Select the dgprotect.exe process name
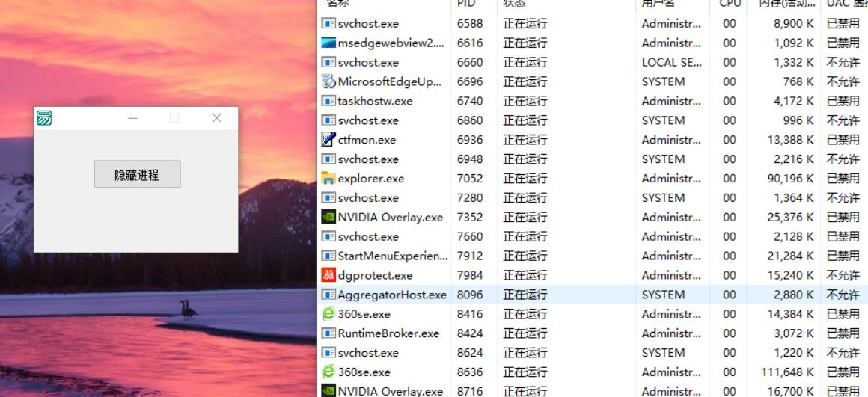The image size is (868, 397). [x=375, y=275]
